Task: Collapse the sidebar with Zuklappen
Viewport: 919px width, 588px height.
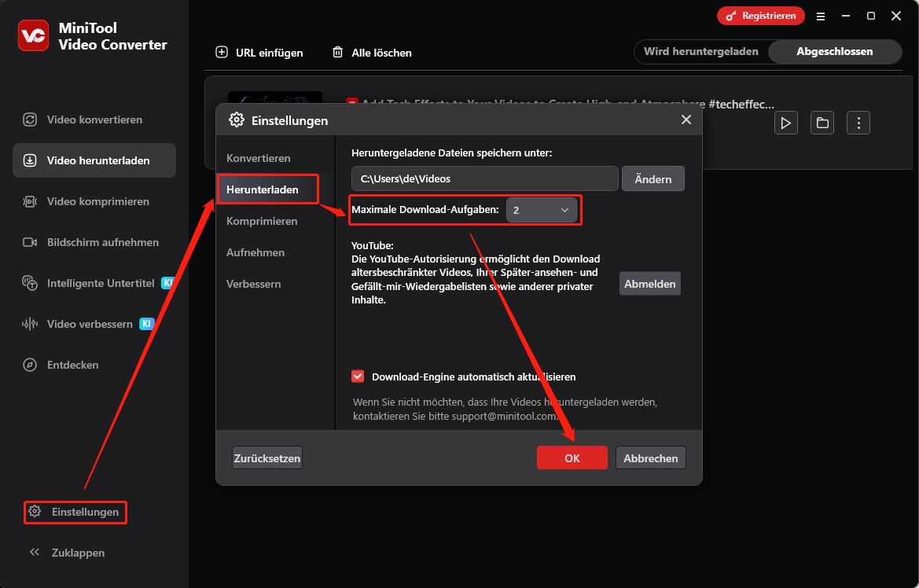Action: point(68,553)
